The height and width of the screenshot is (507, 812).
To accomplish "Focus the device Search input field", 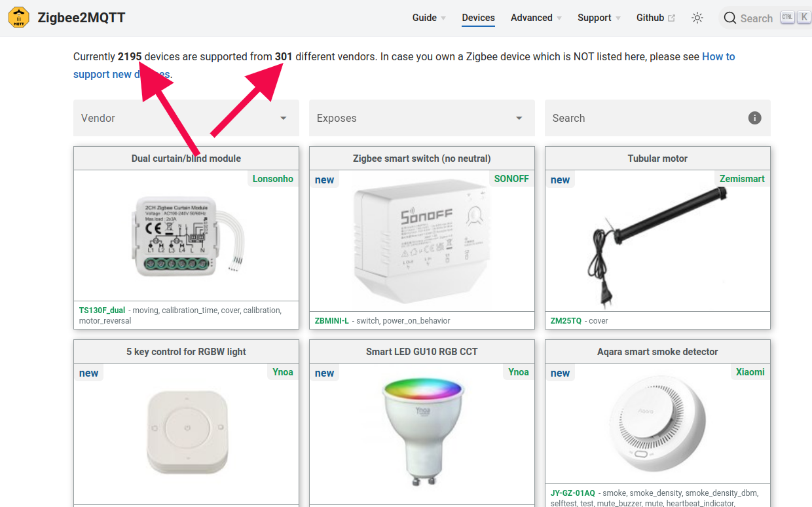I will (x=657, y=118).
